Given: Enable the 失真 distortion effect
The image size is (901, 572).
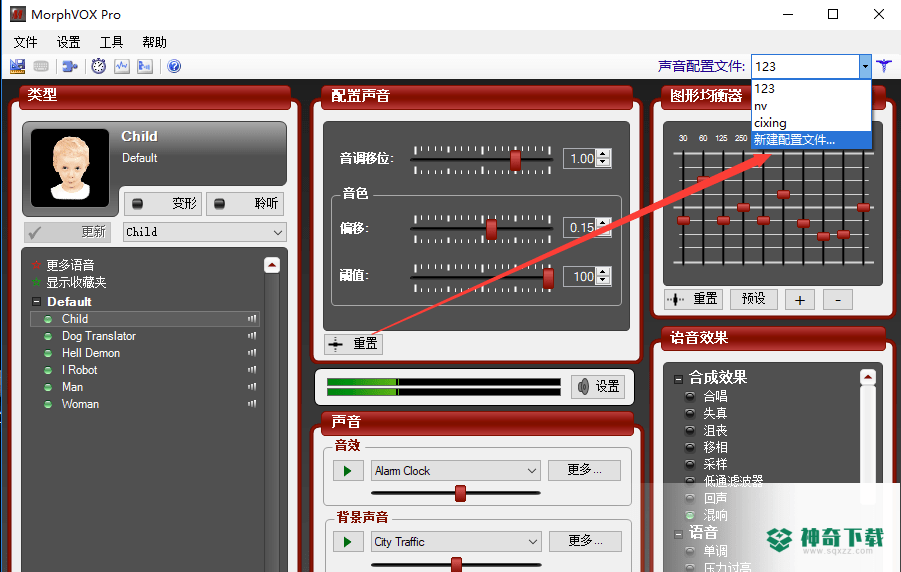Looking at the screenshot, I should [690, 413].
